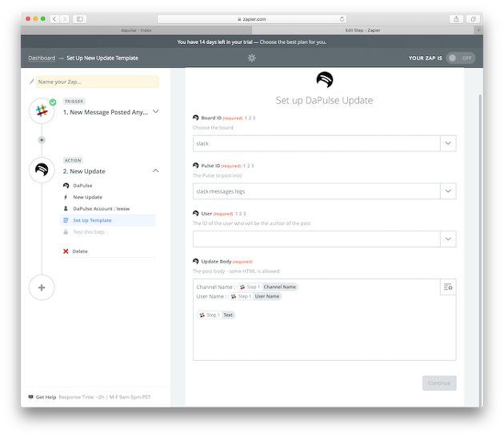The height and width of the screenshot is (437, 504).
Task: Add a new step with large plus circle
Action: [x=42, y=287]
